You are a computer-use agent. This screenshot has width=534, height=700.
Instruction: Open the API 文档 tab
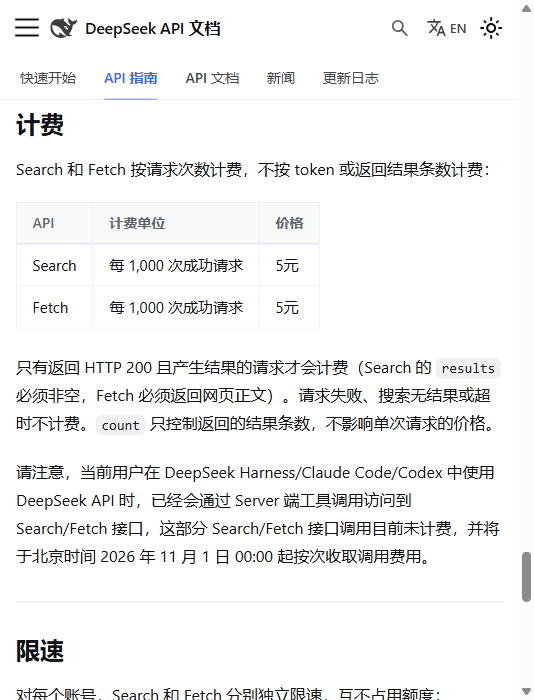tap(212, 78)
